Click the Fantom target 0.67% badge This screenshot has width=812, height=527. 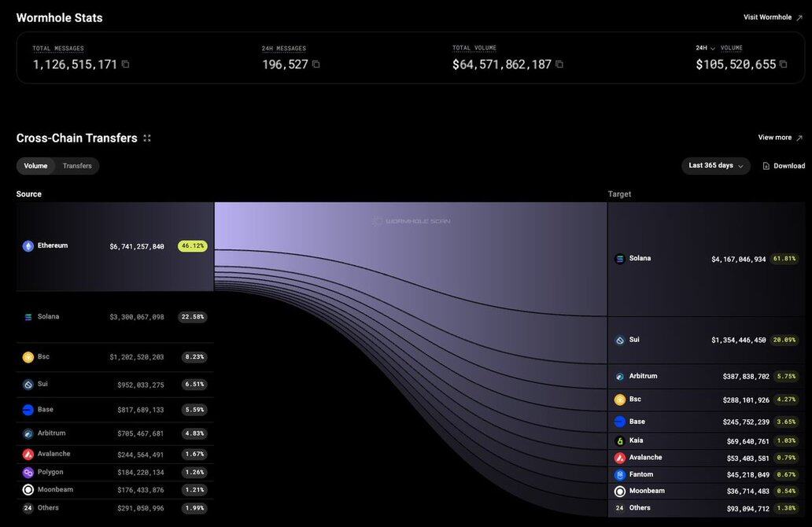pyautogui.click(x=787, y=475)
